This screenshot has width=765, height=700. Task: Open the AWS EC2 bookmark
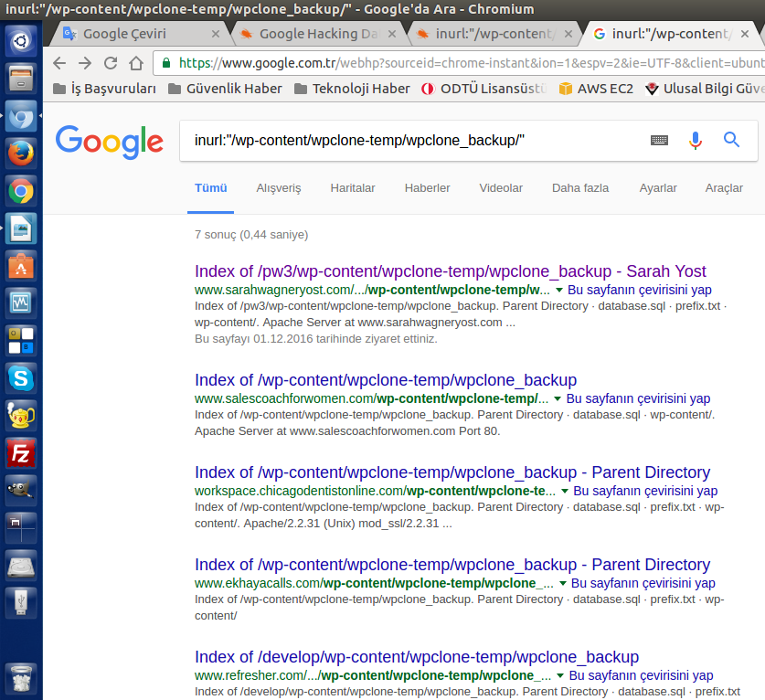[x=596, y=89]
